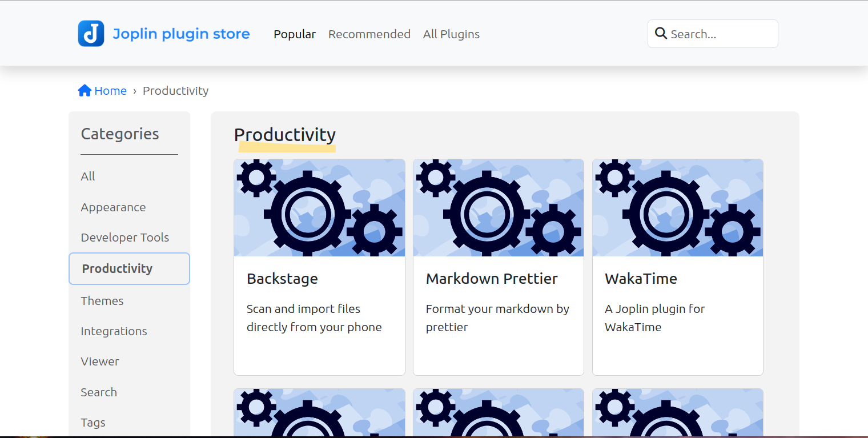Click the home icon in the breadcrumb
This screenshot has width=868, height=438.
pos(84,90)
